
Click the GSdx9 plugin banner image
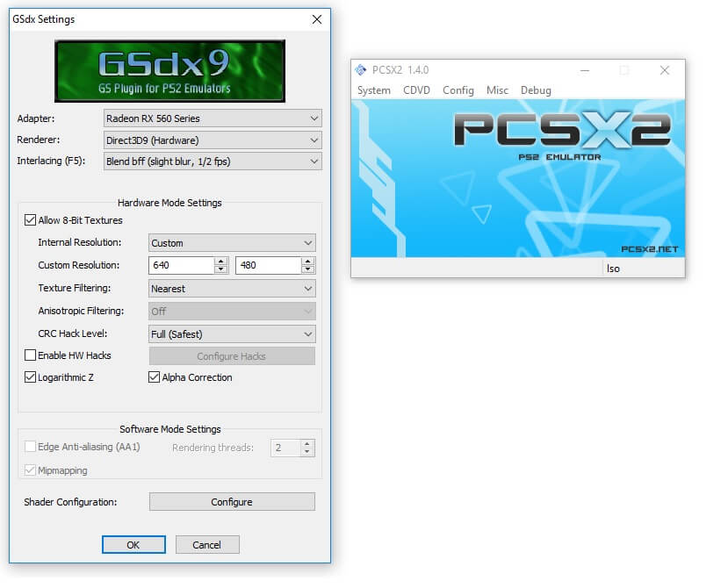tap(170, 71)
